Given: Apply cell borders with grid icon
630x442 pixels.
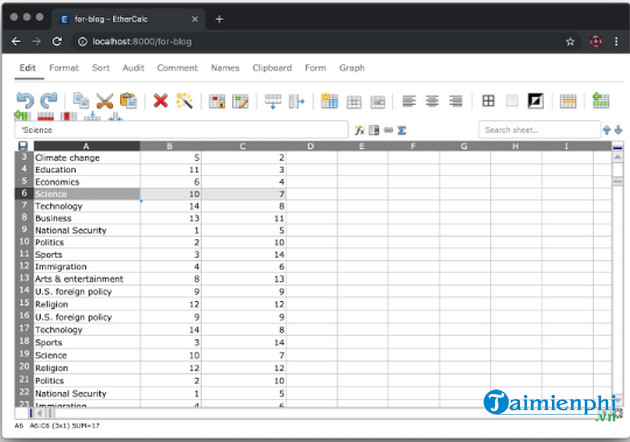Looking at the screenshot, I should click(x=488, y=100).
